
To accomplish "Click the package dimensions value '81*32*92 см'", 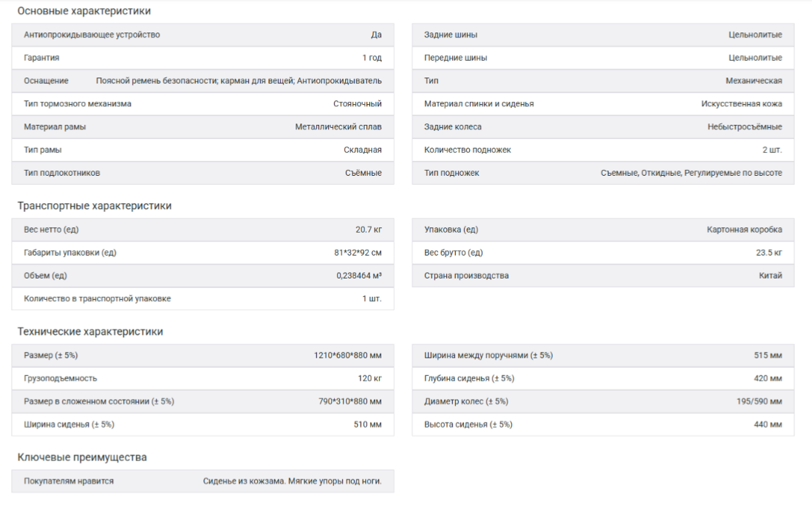I will pos(358,253).
